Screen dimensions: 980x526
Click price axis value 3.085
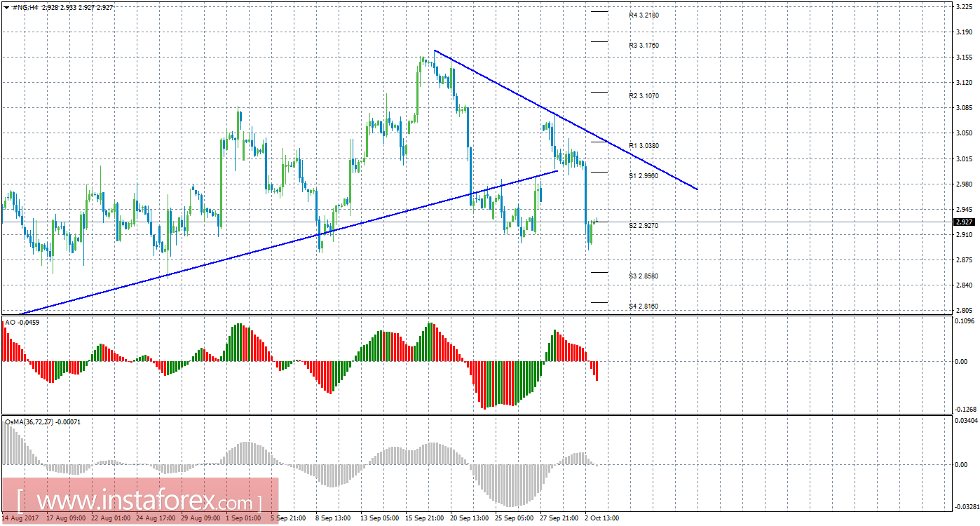[x=964, y=108]
